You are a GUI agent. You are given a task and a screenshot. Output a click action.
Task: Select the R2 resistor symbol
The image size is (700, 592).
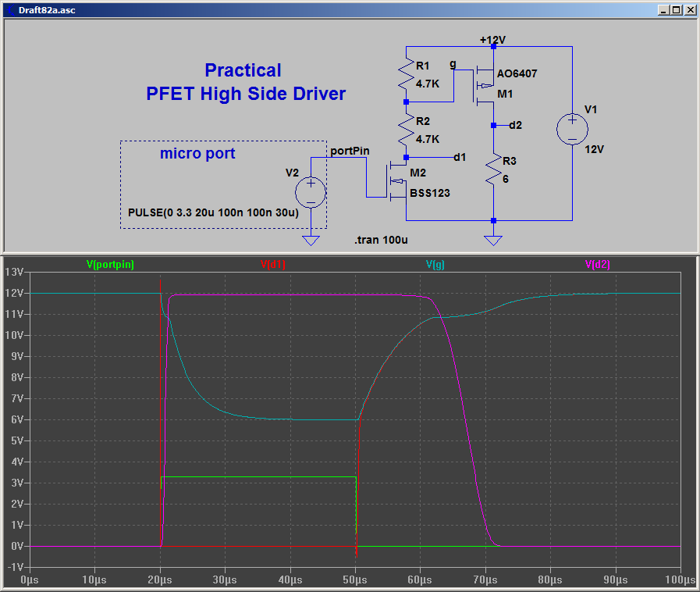406,130
